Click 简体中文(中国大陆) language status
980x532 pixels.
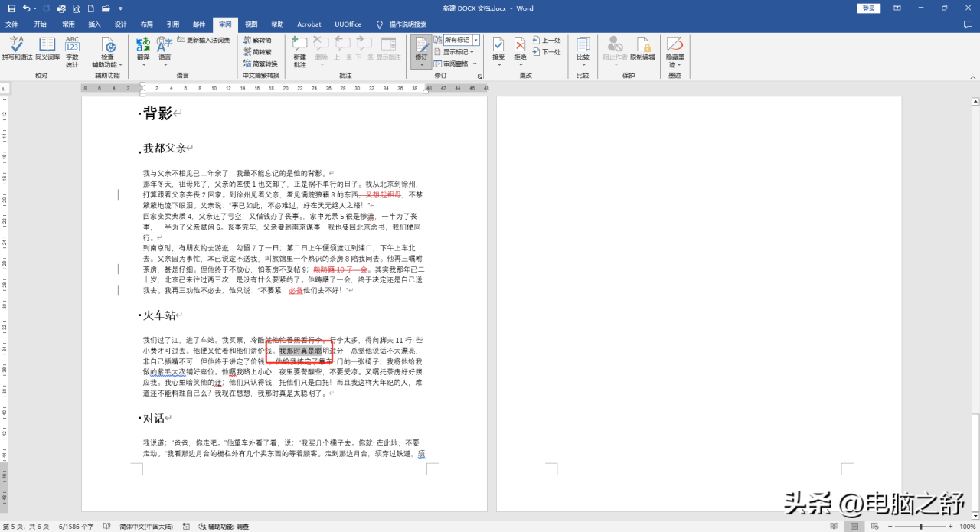coord(146,527)
